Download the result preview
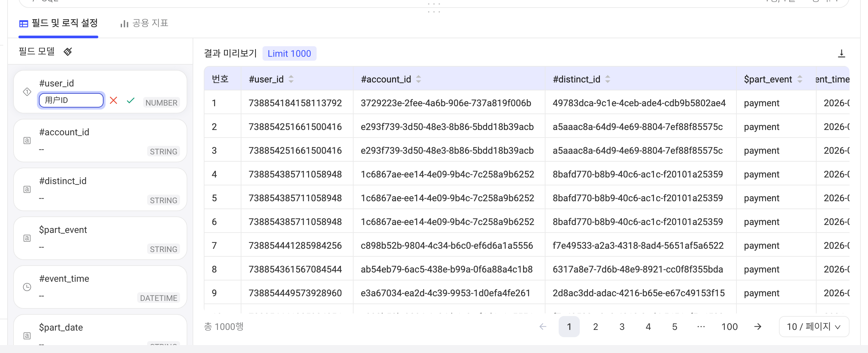This screenshot has height=353, width=868. tap(841, 53)
